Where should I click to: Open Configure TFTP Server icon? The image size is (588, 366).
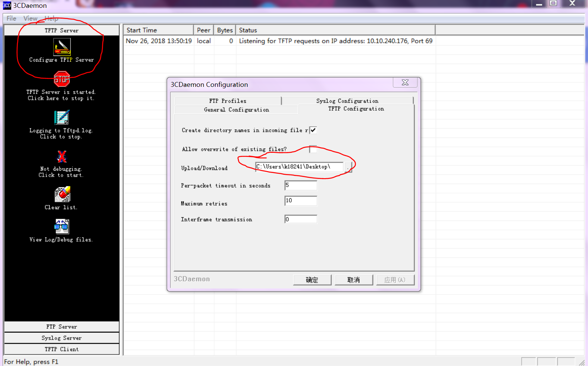[62, 47]
